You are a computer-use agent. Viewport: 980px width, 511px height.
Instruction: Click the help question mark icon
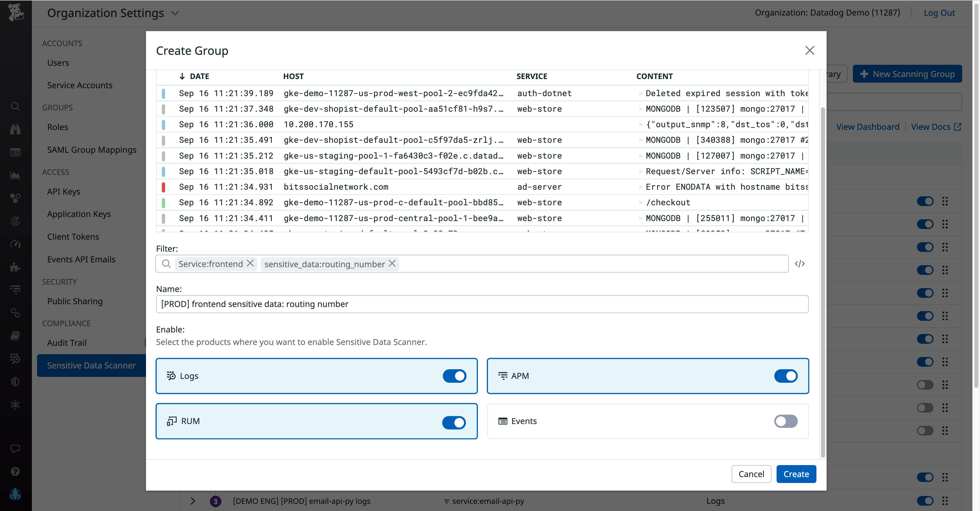[x=15, y=471]
